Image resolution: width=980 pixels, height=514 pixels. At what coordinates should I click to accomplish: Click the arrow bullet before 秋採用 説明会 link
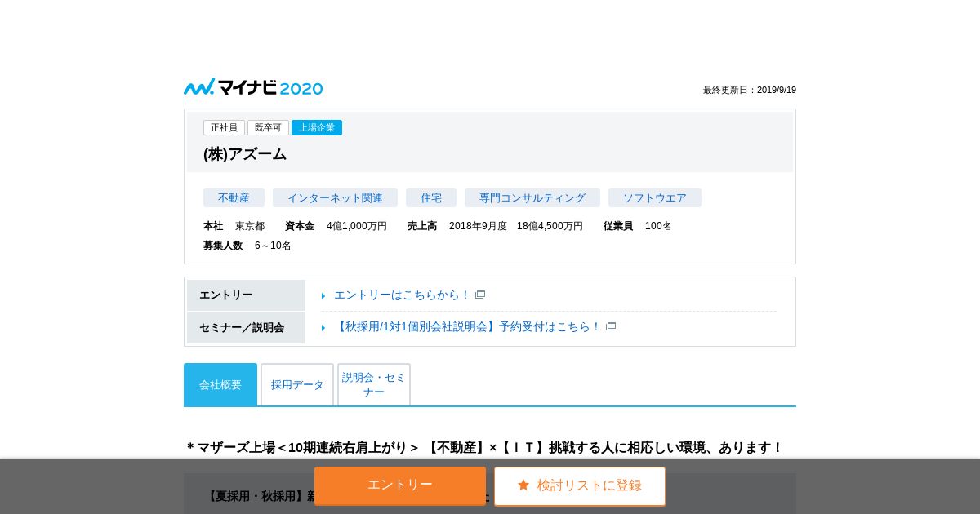(x=323, y=327)
